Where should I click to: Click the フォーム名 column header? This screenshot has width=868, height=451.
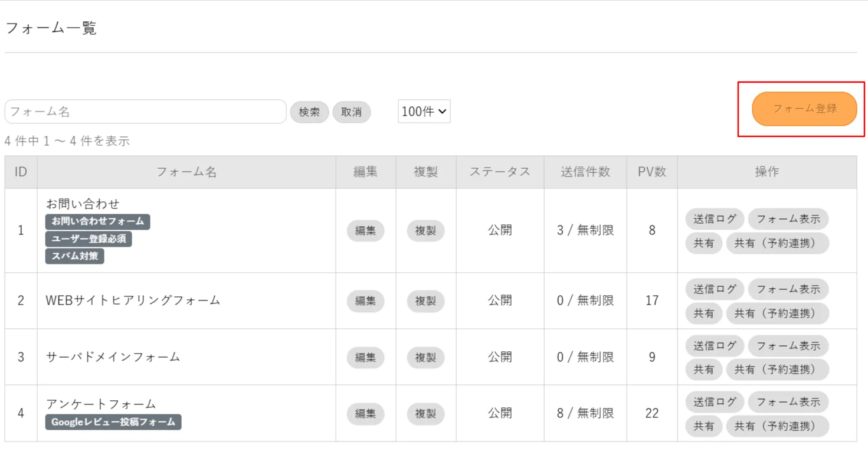coord(186,172)
